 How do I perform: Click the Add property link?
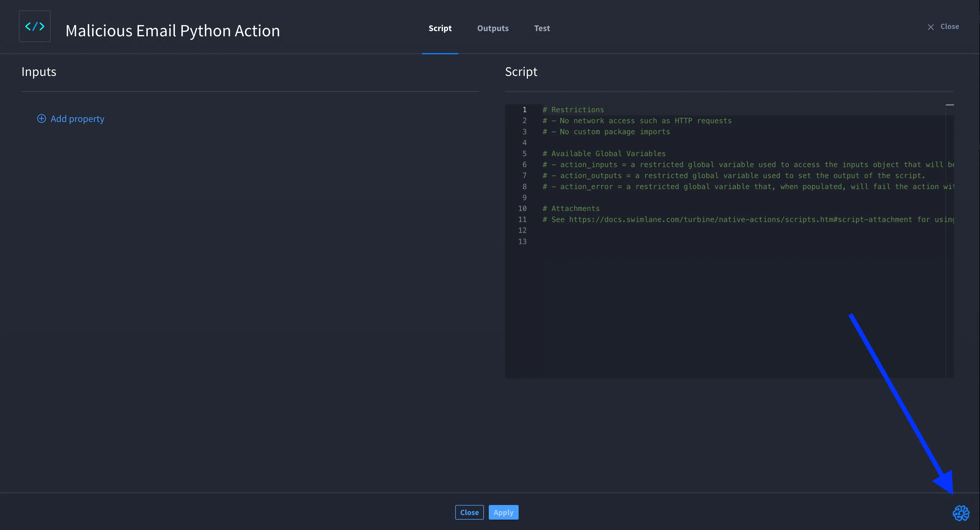(77, 119)
